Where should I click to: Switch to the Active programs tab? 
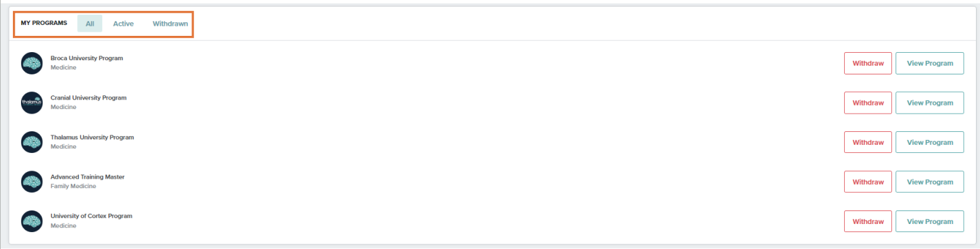[x=123, y=24]
